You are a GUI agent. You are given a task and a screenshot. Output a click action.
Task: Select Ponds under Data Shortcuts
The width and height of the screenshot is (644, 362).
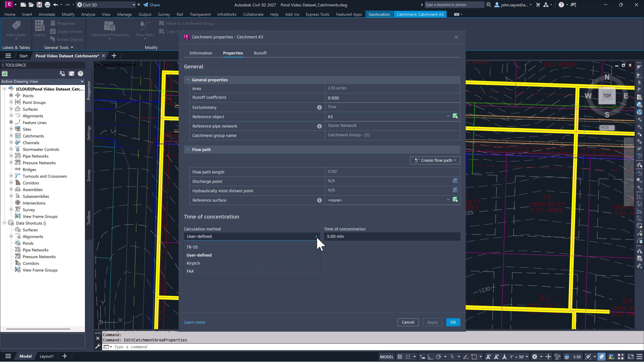pos(28,243)
